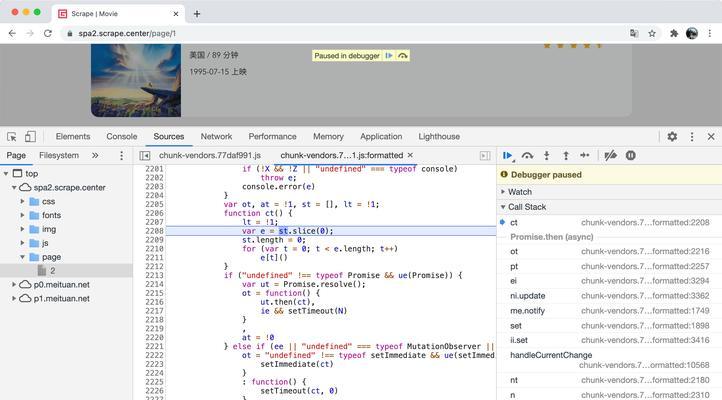Open the browser extensions puzzle icon
Image resolution: width=722 pixels, height=400 pixels.
674,33
